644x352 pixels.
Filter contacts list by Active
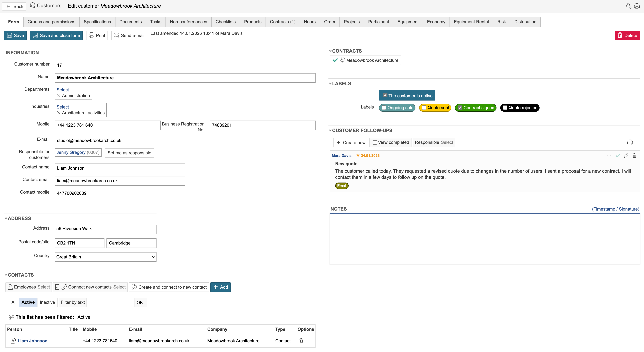click(x=28, y=302)
